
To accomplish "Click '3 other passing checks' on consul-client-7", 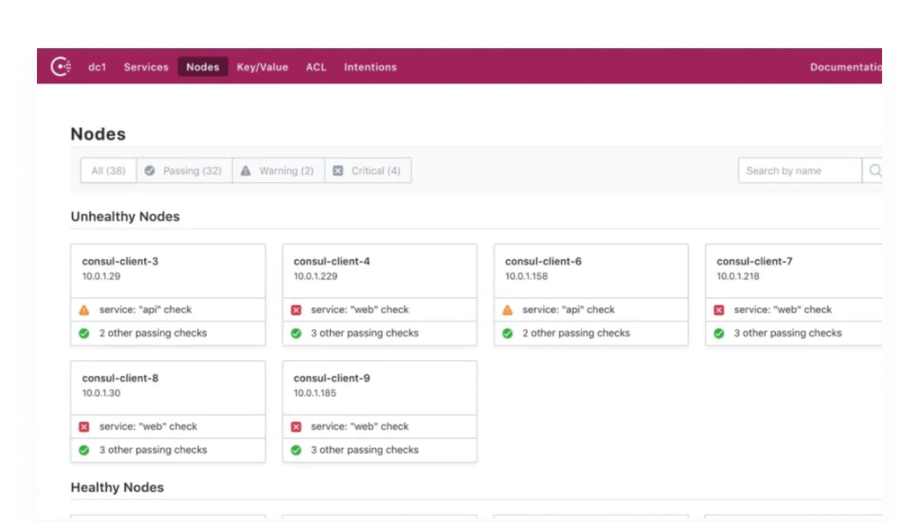I will tap(788, 333).
